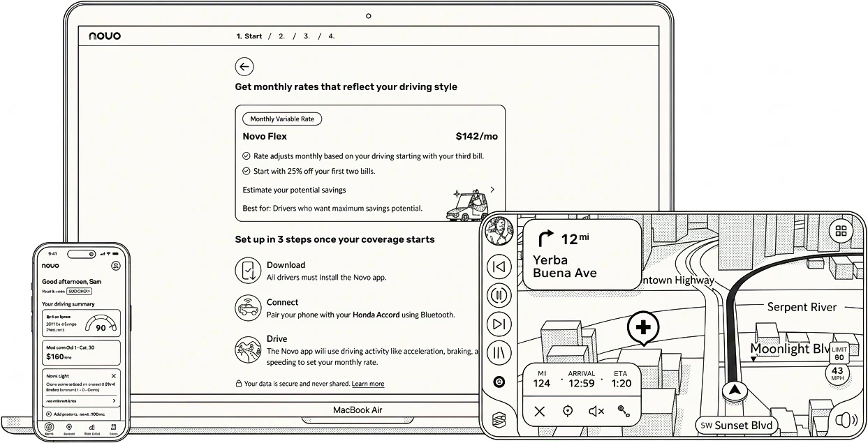868x443 pixels.
Task: Click the Download phone icon
Action: coord(247,271)
